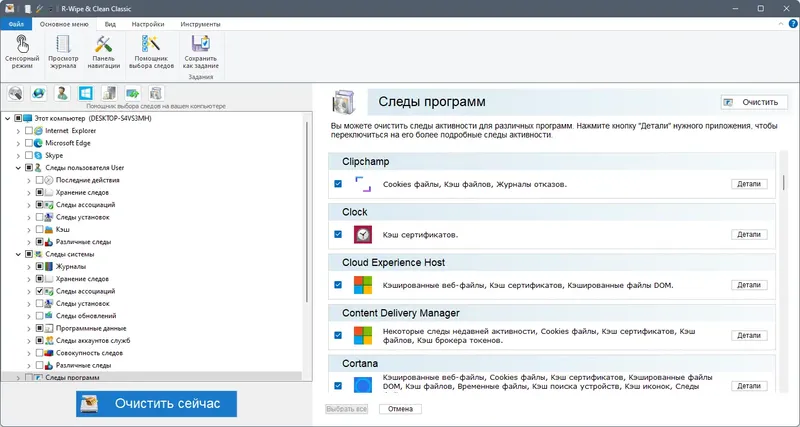Collapse Следы пользователя User node
This screenshot has width=800, height=427.
coord(18,168)
